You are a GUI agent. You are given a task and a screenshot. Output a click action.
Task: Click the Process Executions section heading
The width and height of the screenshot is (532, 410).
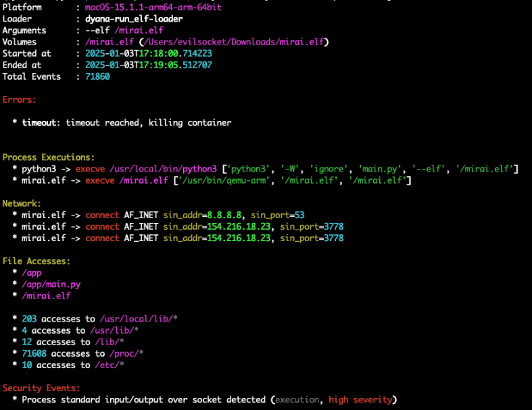(x=49, y=157)
